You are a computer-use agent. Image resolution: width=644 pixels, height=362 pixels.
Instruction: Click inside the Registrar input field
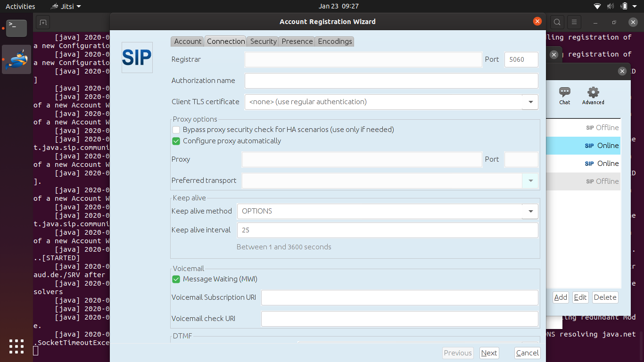[363, 59]
